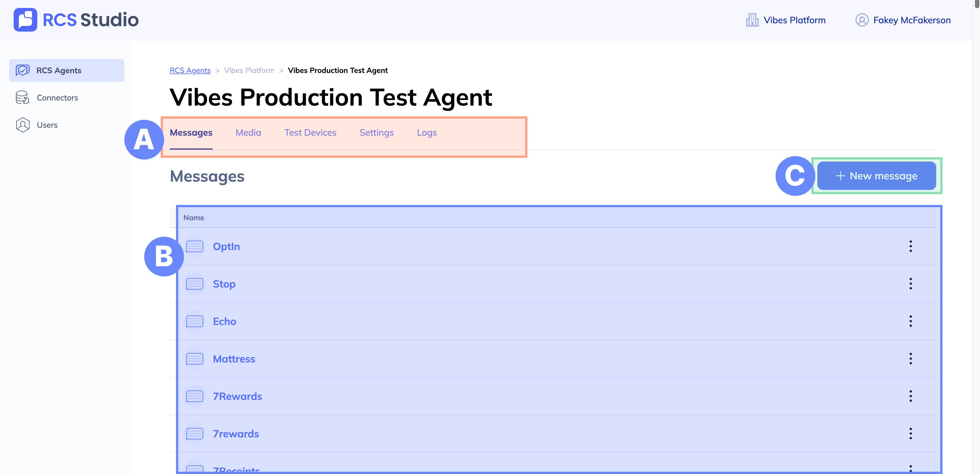Click the Fakey McFakerson profile icon
Viewport: 980px width, 474px height.
click(862, 20)
